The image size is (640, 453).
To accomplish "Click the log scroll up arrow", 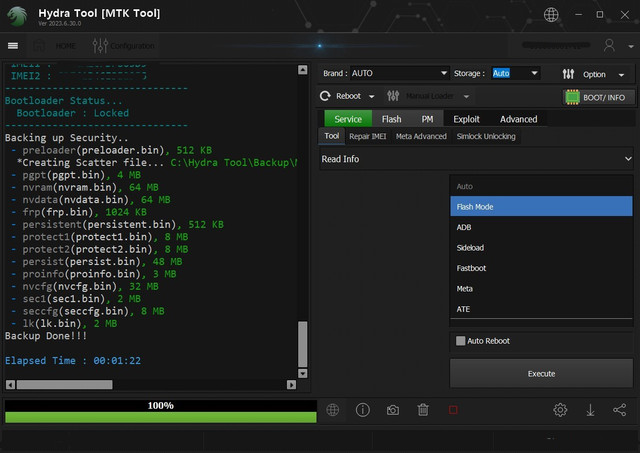I will (x=302, y=70).
